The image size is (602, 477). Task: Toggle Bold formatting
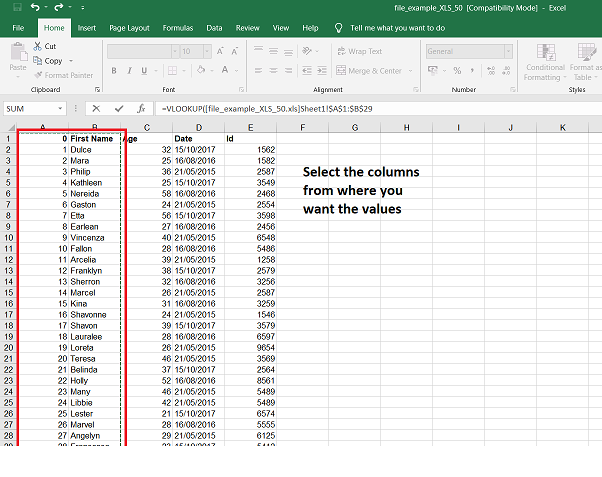pos(115,71)
